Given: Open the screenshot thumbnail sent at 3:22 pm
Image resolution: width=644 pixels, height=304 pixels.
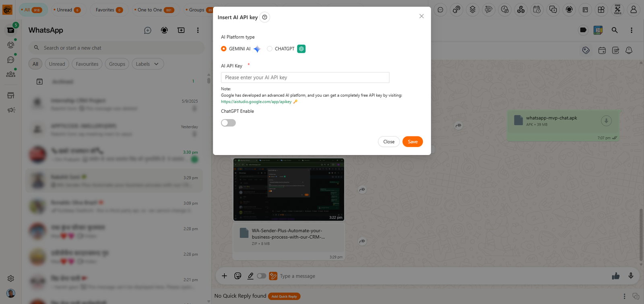Looking at the screenshot, I should click(289, 190).
